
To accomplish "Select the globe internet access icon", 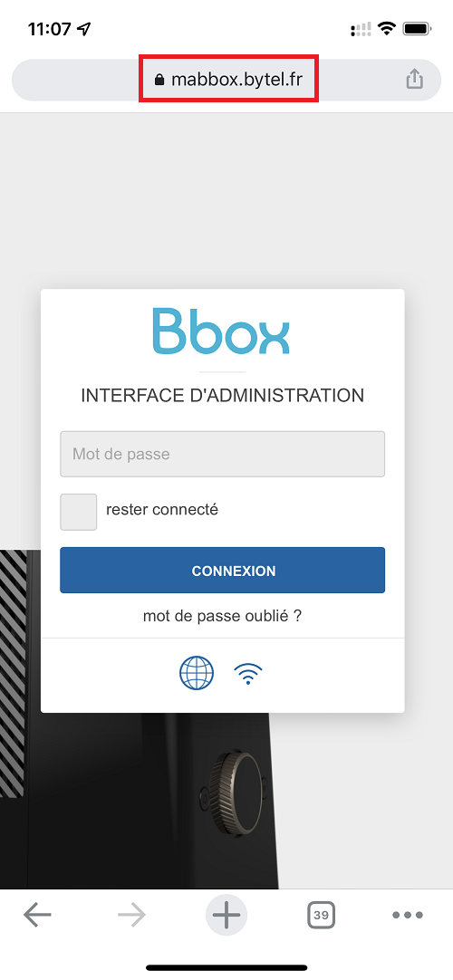I will [x=197, y=673].
